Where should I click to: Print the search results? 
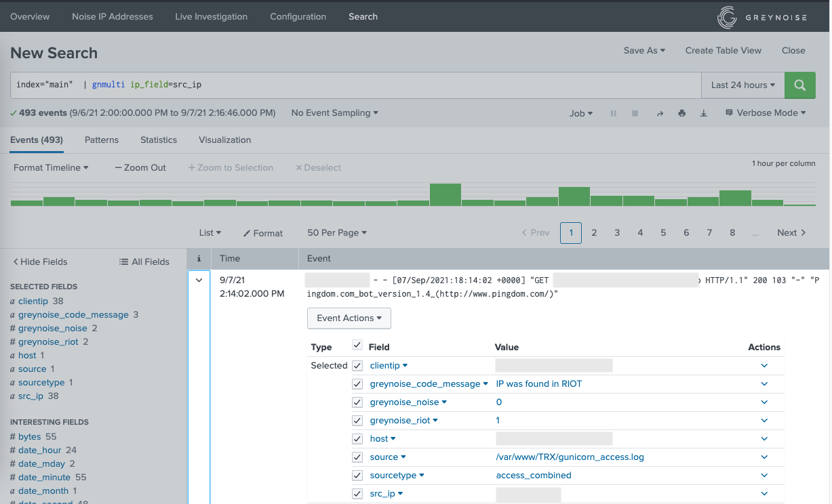point(681,113)
